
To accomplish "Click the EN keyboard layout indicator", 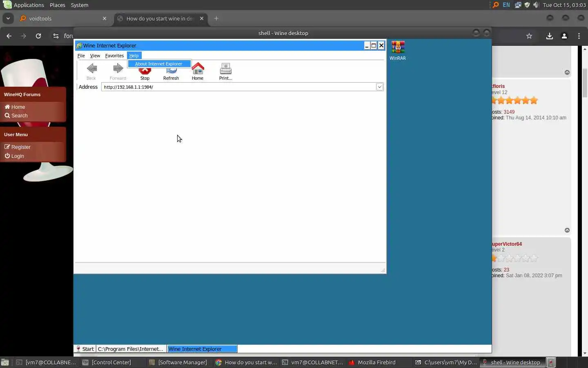I will (506, 5).
